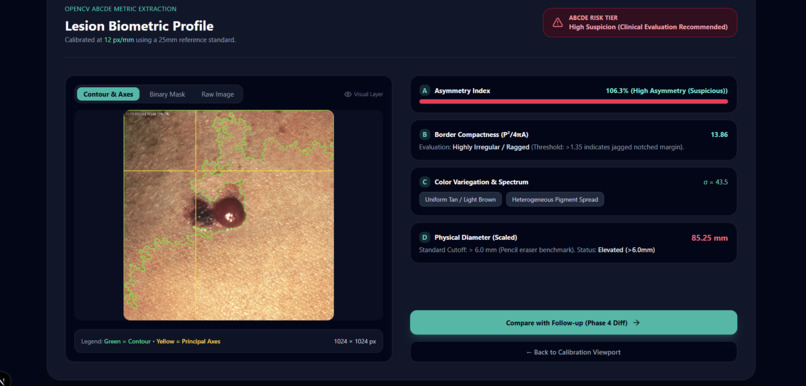The image size is (806, 386).
Task: Click the A badge for Asymmetry Index
Action: 424,90
